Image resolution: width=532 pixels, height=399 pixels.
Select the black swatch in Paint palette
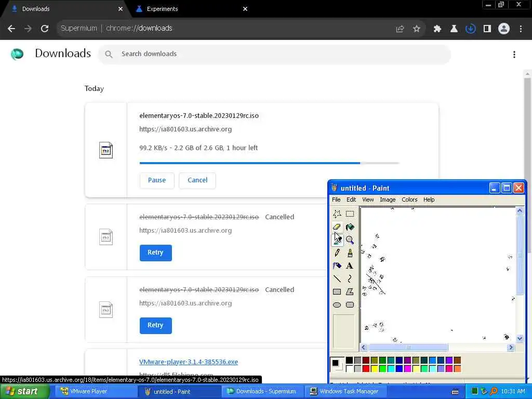[x=349, y=360]
